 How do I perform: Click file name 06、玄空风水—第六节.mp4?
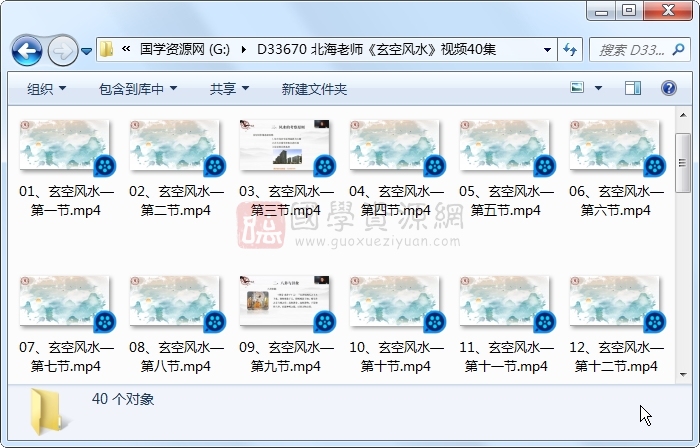tap(616, 201)
